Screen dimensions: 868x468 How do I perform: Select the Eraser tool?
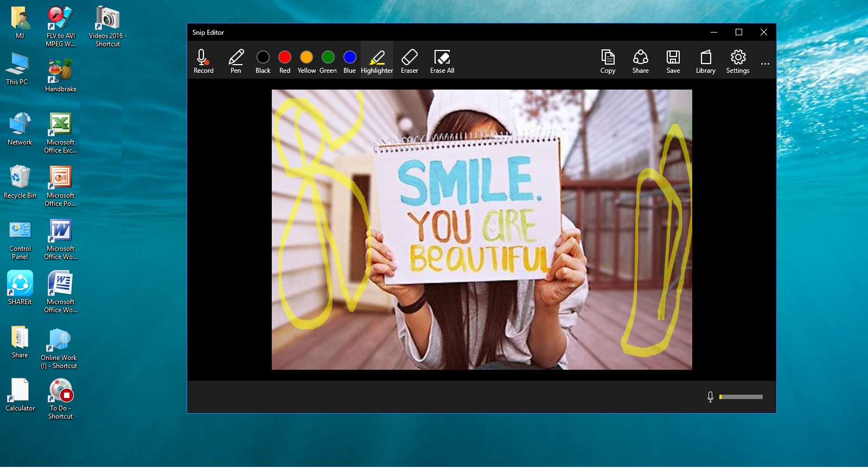click(410, 61)
